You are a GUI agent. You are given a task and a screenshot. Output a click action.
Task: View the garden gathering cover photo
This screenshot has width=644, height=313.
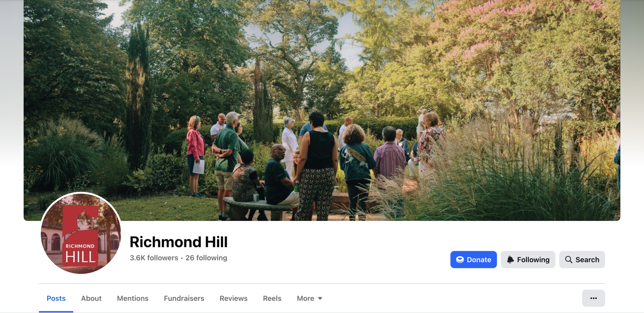pyautogui.click(x=322, y=110)
